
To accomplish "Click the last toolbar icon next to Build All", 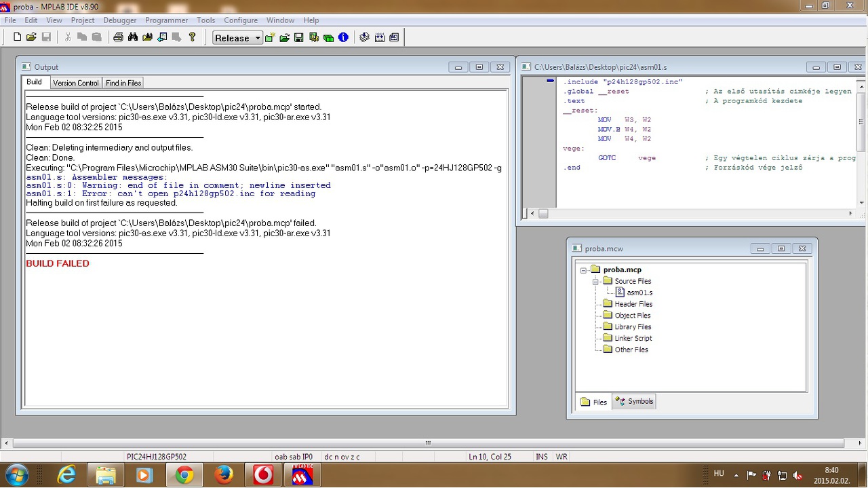I will (394, 38).
